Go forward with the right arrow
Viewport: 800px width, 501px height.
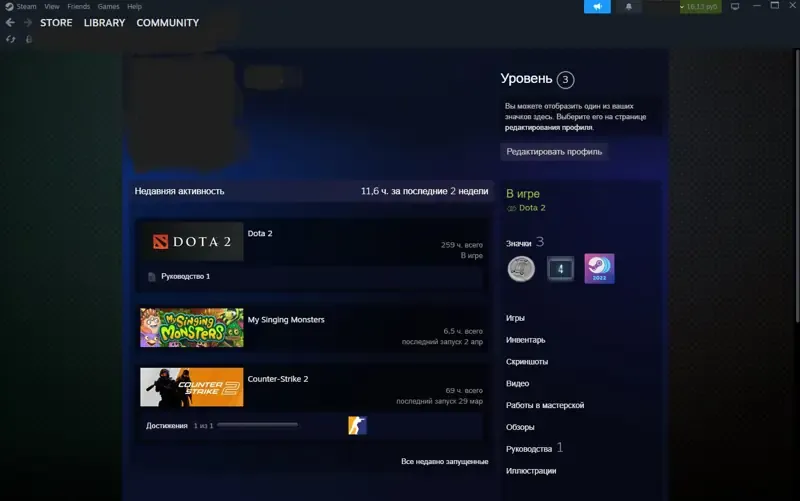click(28, 22)
